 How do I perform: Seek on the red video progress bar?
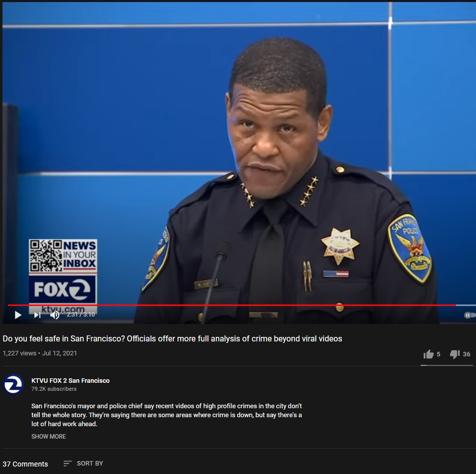[x=232, y=305]
